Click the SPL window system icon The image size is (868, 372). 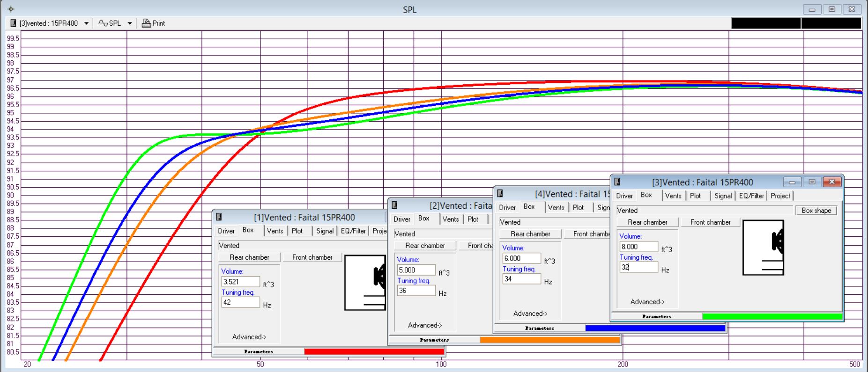[x=11, y=9]
